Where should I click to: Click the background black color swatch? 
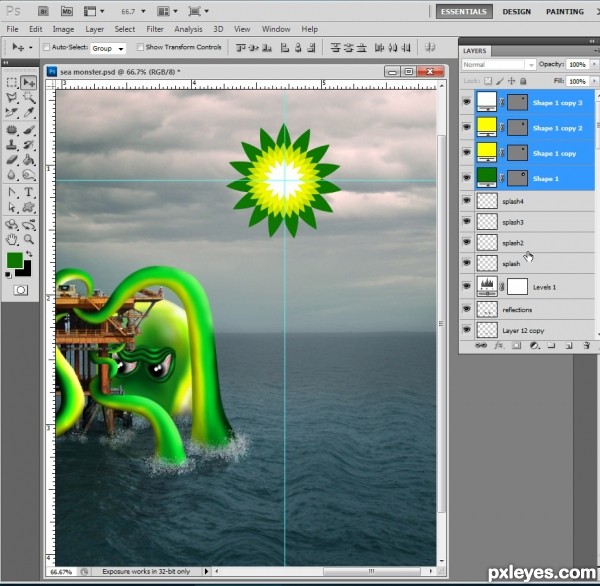[25, 270]
